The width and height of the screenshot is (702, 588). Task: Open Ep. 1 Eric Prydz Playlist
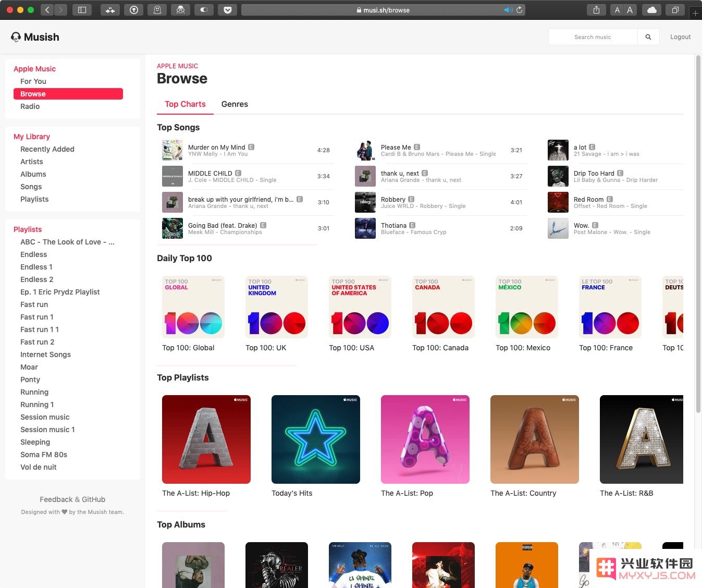60,292
